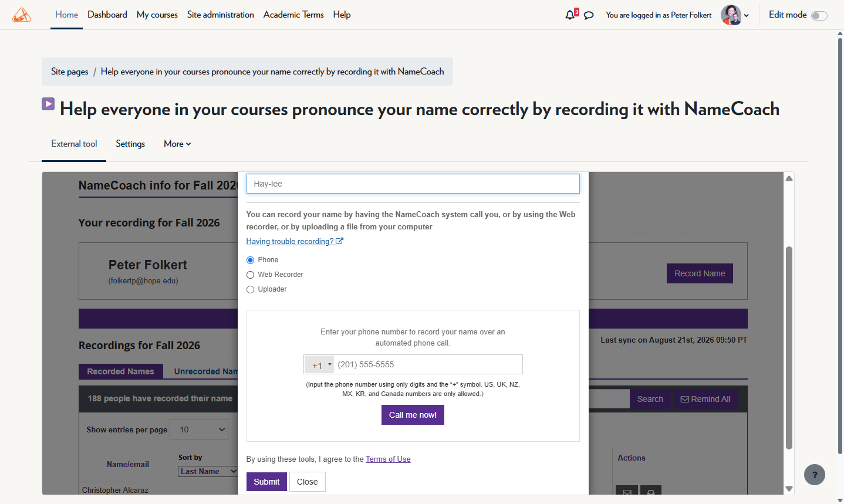Click the inner frame scrollbar up arrow

click(x=789, y=178)
